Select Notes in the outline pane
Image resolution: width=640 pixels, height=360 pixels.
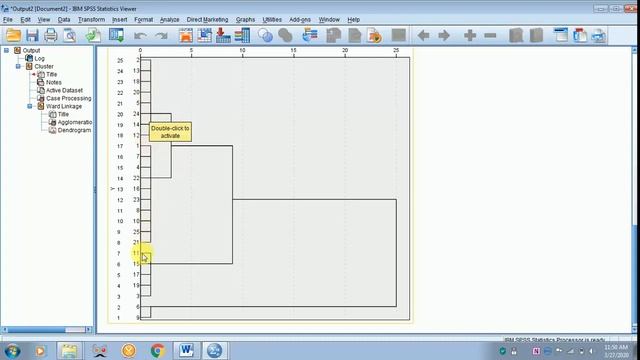pyautogui.click(x=53, y=82)
